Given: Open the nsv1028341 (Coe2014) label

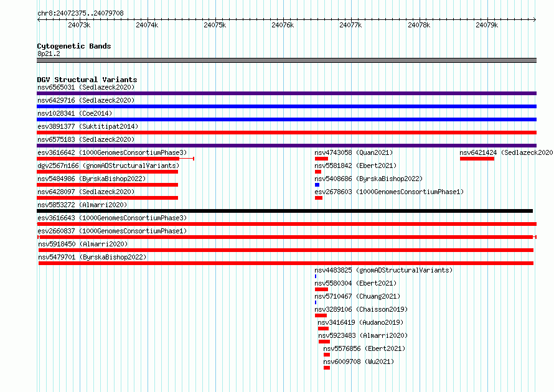Looking at the screenshot, I should tap(75, 113).
